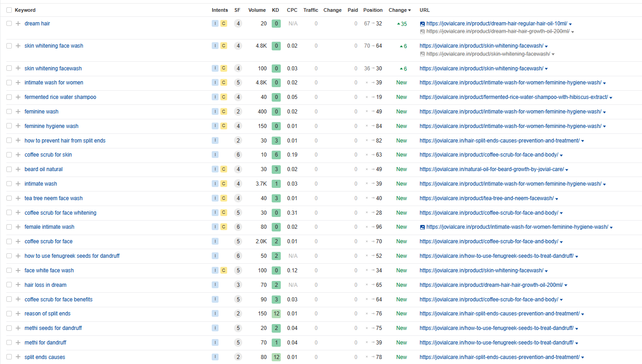Screen dimensions: 642x364
Task: Click the Commercial intent badge for 'beard oil natural'
Action: (224, 169)
